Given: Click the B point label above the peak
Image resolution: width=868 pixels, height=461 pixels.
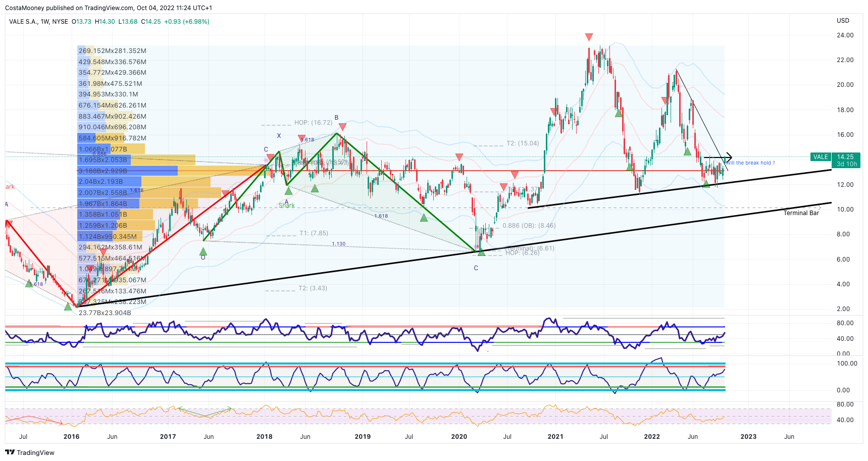Looking at the screenshot, I should 336,118.
